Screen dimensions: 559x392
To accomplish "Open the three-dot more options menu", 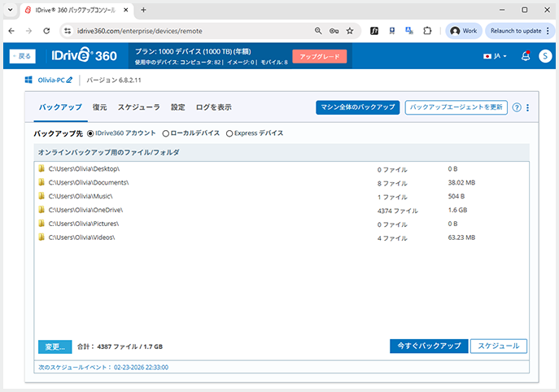I will pyautogui.click(x=527, y=107).
